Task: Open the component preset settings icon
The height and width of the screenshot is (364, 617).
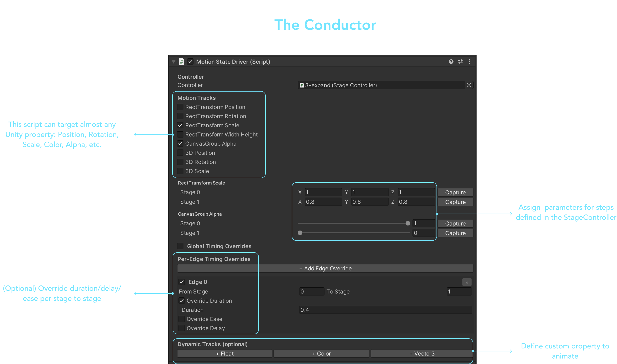Action: [x=460, y=62]
